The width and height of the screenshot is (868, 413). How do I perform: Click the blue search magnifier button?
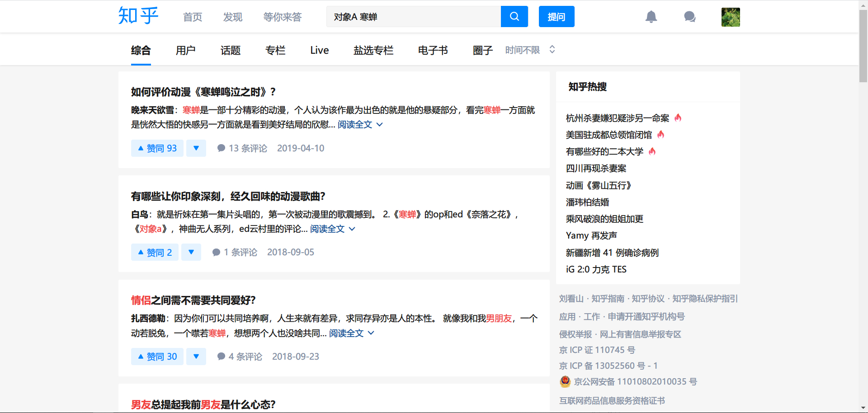[514, 17]
